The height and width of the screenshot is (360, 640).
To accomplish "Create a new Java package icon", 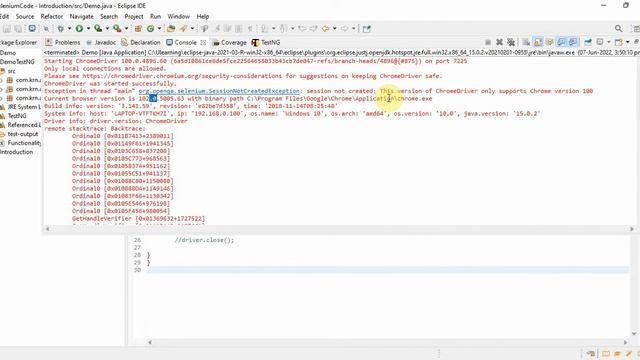I will click(138, 29).
